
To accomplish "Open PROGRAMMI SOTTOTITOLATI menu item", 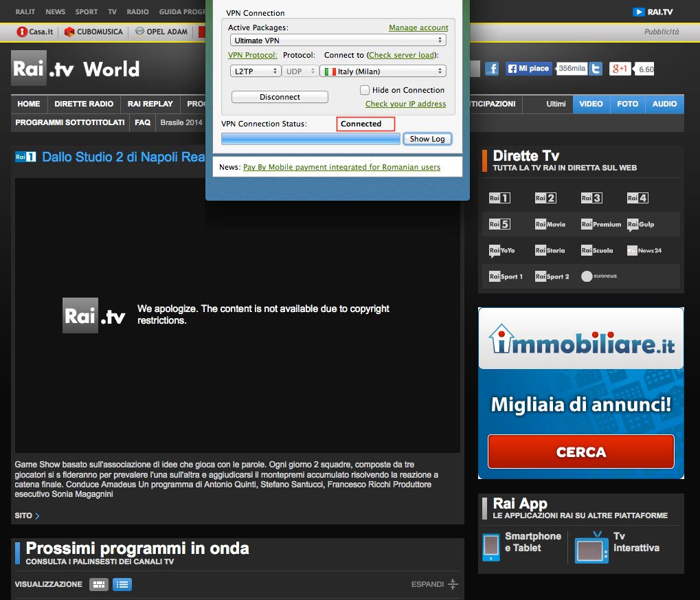I will coord(70,122).
